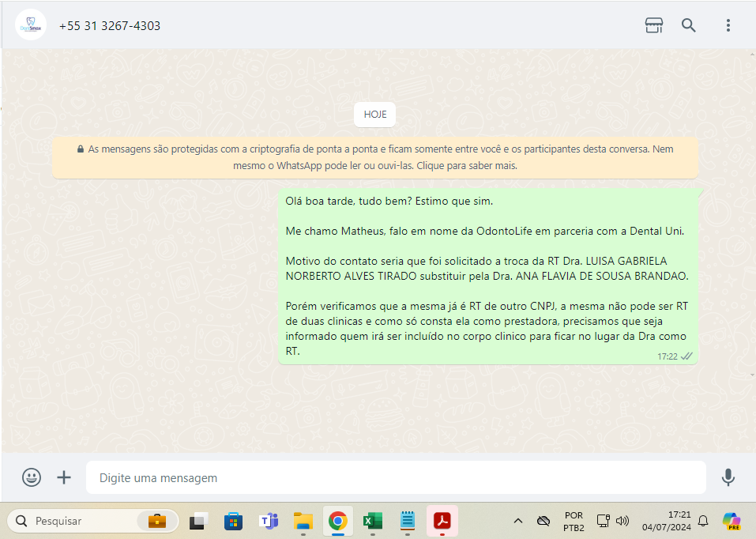The width and height of the screenshot is (756, 539).
Task: Open the volume speaker icon in tray
Action: pyautogui.click(x=622, y=521)
